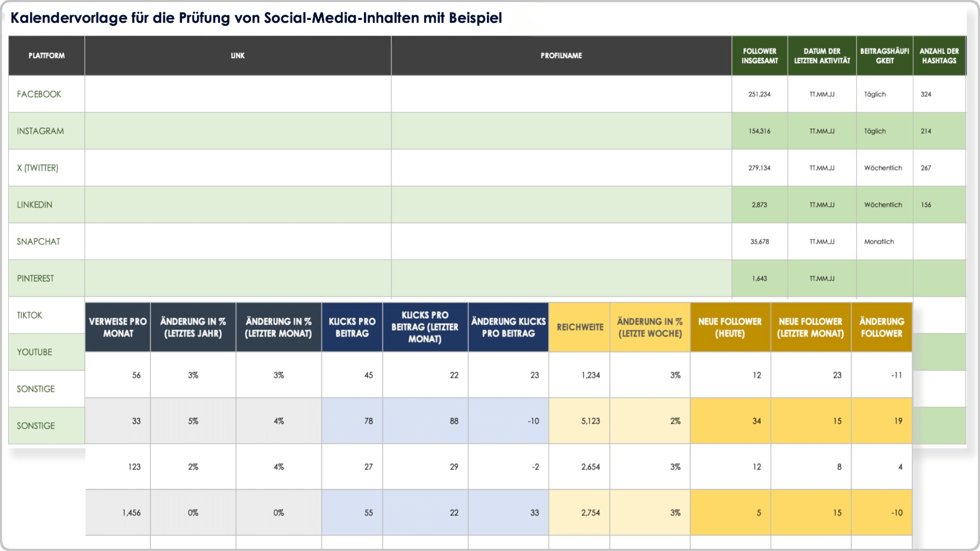Select NEUE FOLLOWER (LETZTER MONAT) header
The width and height of the screenshot is (980, 551).
(x=811, y=327)
